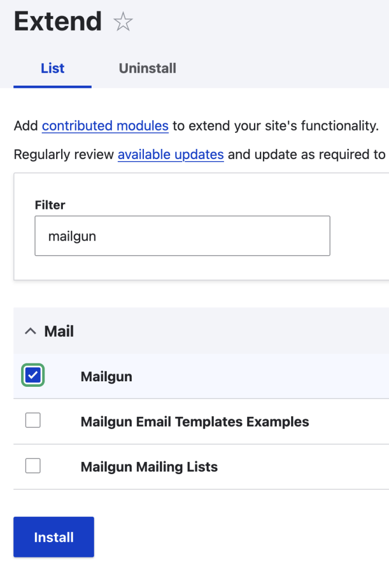Viewport: 389px width, 588px height.
Task: Select the mailgun text inside the filter box
Action: 72,236
